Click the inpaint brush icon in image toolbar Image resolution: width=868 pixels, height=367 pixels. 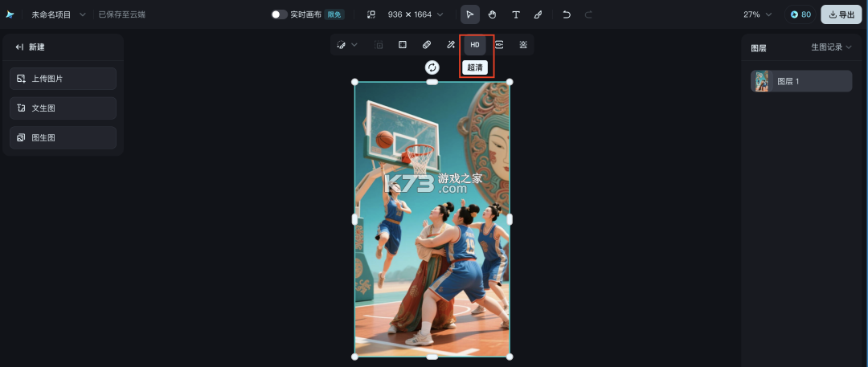(342, 45)
